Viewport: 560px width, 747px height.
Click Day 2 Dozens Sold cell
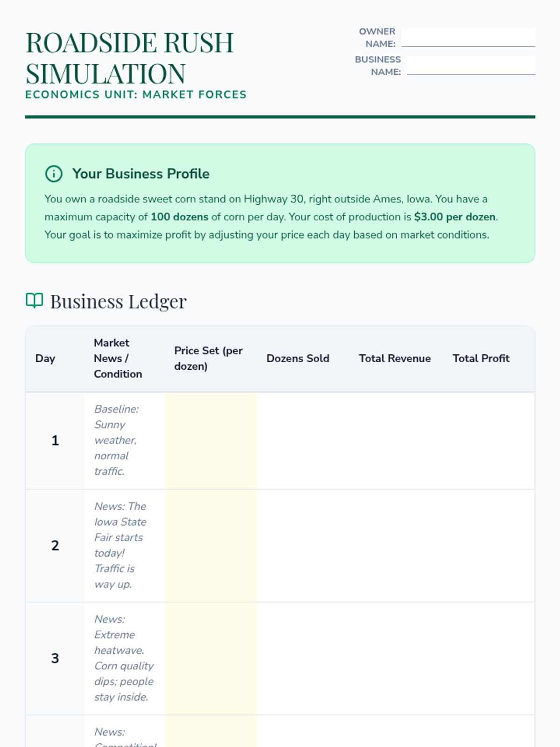(303, 545)
